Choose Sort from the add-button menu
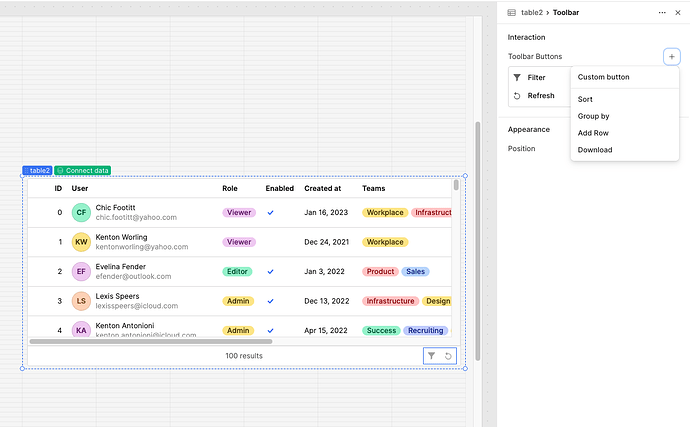690x427 pixels. pos(585,100)
